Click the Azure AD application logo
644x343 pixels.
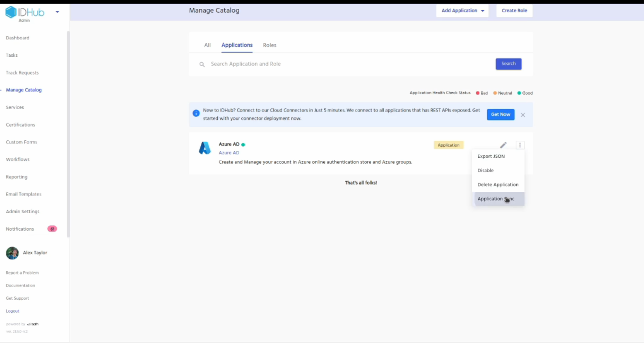(205, 148)
